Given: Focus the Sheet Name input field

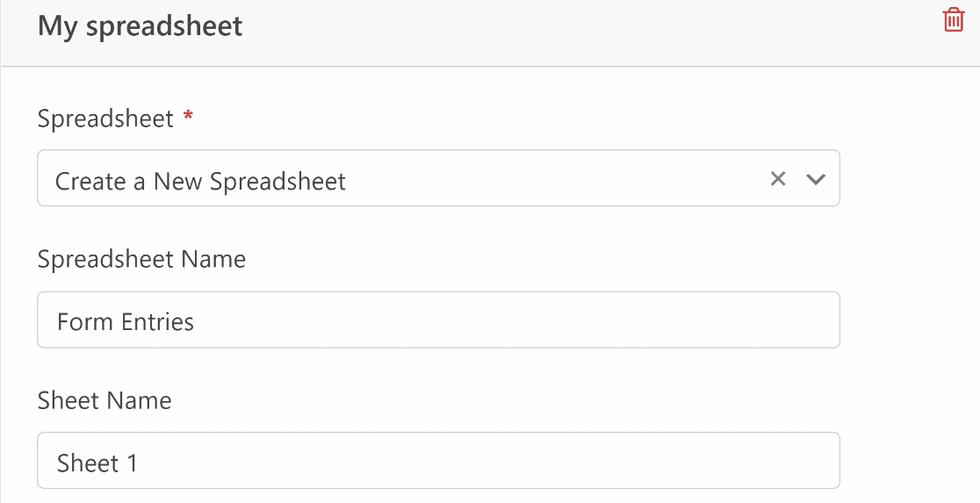Looking at the screenshot, I should [x=438, y=461].
